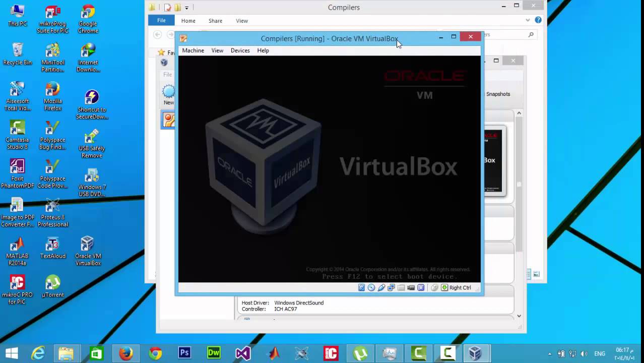The image size is (644, 363).
Task: Open File menu in VirtualBox Manager
Action: (167, 75)
